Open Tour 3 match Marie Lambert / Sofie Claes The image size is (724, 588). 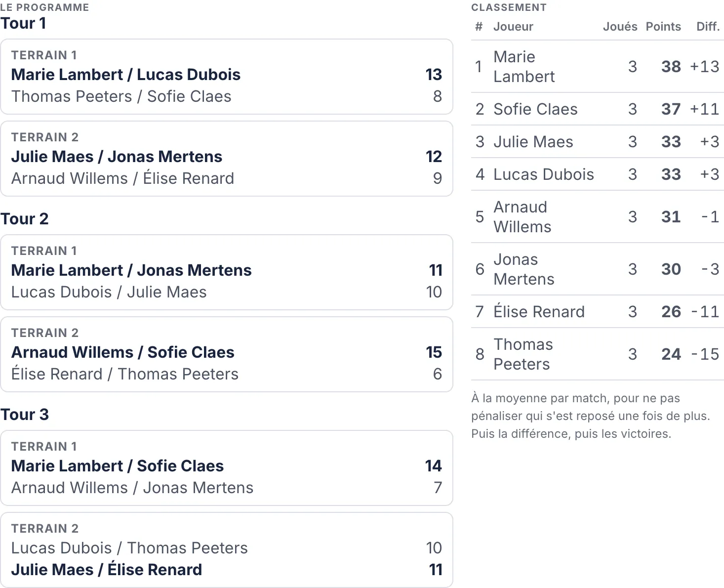pyautogui.click(x=227, y=468)
